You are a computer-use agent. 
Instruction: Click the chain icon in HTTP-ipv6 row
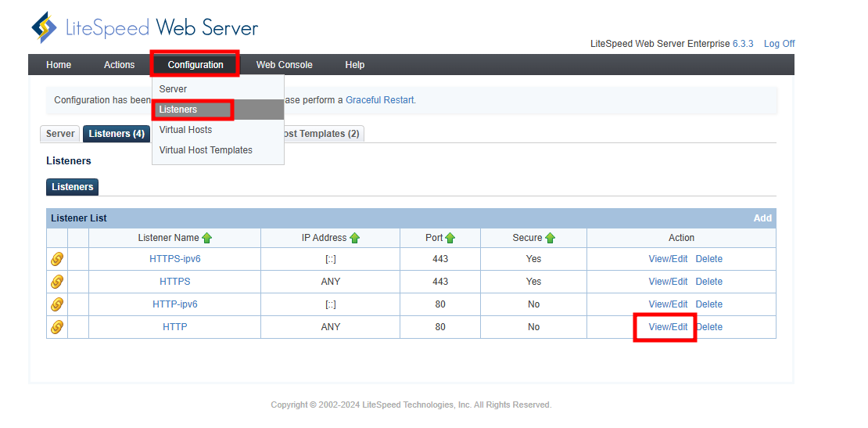[57, 304]
